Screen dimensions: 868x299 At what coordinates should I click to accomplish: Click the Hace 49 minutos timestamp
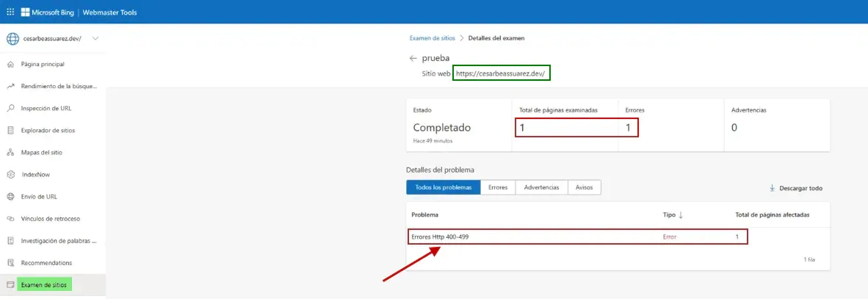[x=433, y=140]
